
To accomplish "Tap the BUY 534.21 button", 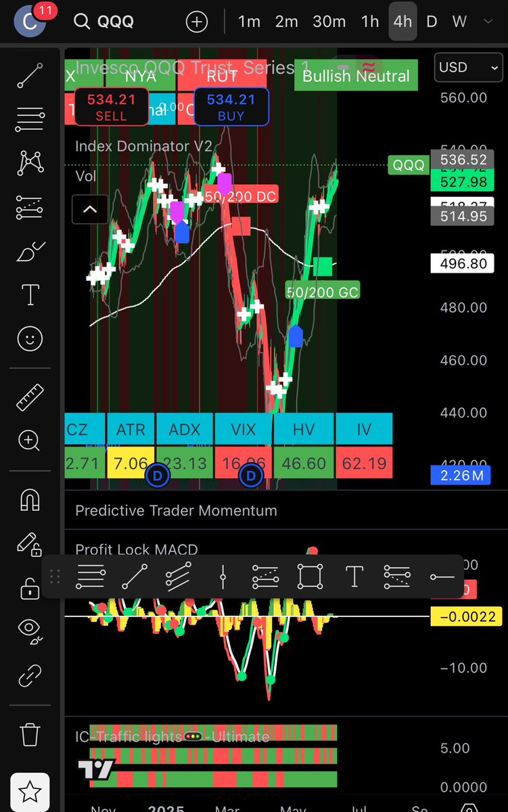I will coord(231,107).
